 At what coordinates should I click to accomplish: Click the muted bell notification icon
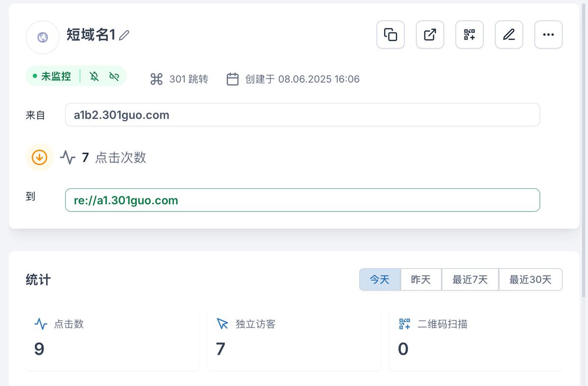(95, 76)
